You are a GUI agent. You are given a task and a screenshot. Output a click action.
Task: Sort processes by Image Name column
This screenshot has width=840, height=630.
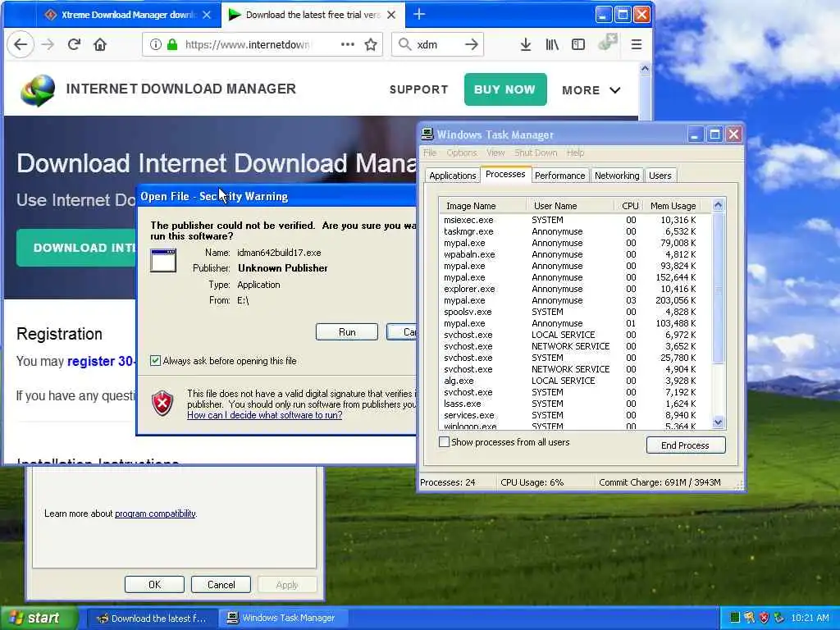(x=482, y=206)
